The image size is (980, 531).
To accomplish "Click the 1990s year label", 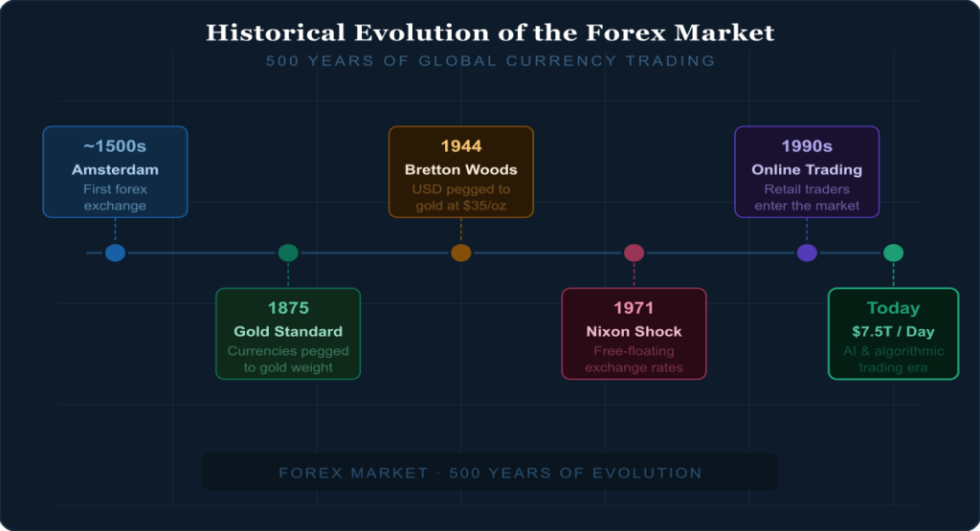I will point(807,146).
